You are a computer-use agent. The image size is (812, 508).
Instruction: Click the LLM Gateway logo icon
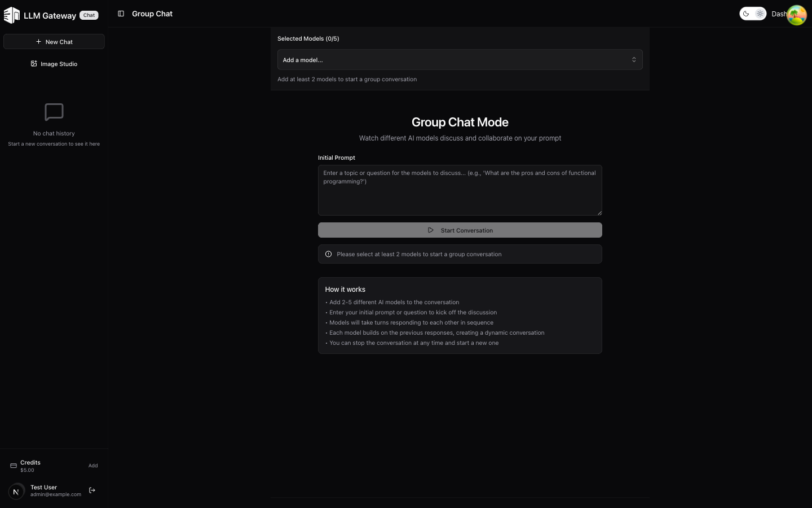tap(12, 15)
